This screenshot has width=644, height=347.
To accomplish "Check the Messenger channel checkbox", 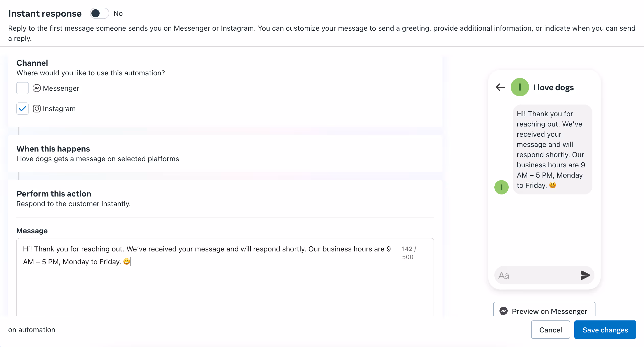I will pyautogui.click(x=22, y=88).
